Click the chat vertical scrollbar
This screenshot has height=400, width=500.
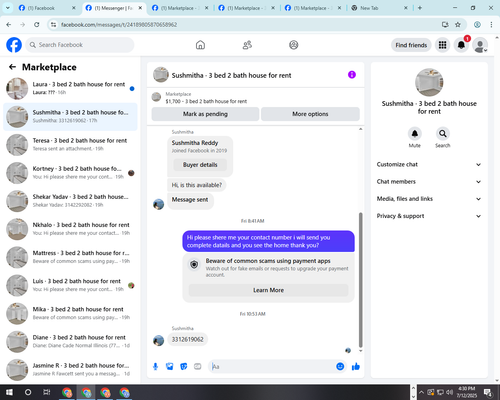coord(360,280)
